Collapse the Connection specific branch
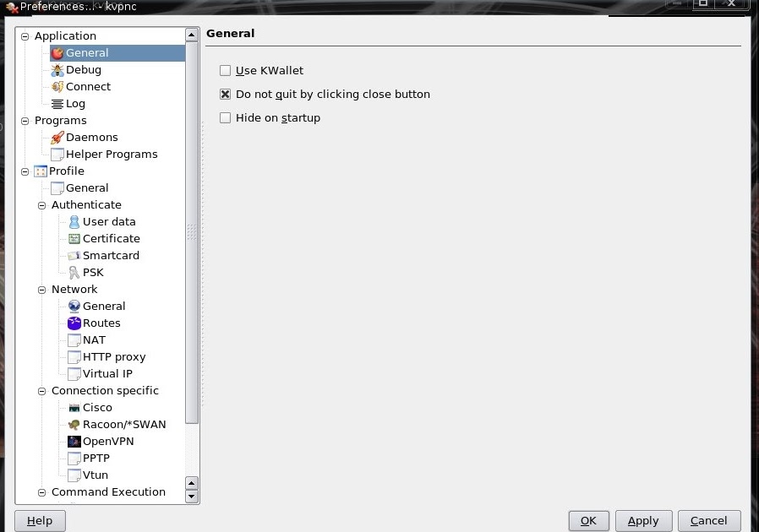 click(x=42, y=391)
